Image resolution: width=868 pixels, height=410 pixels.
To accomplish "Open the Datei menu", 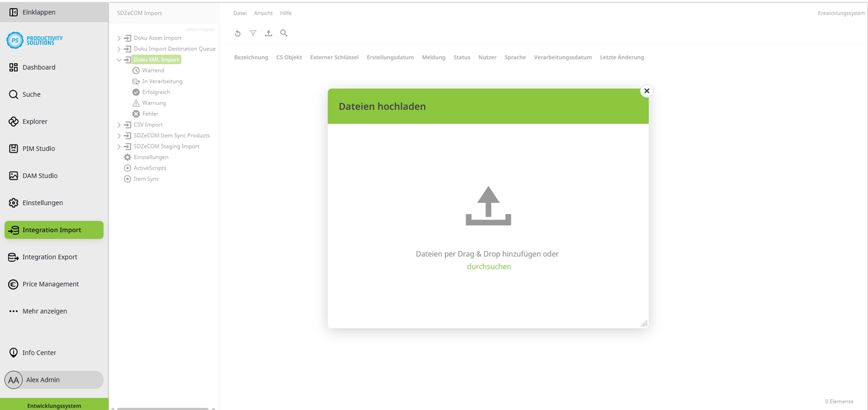I will point(239,13).
